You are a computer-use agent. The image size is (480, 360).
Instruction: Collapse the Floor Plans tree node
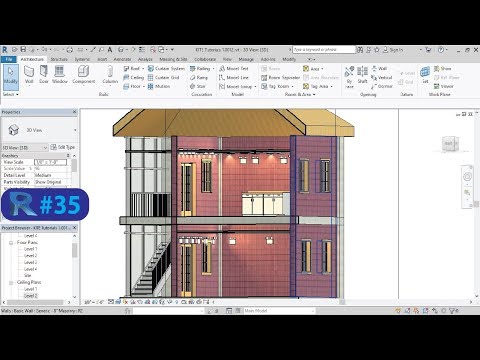[x=11, y=243]
